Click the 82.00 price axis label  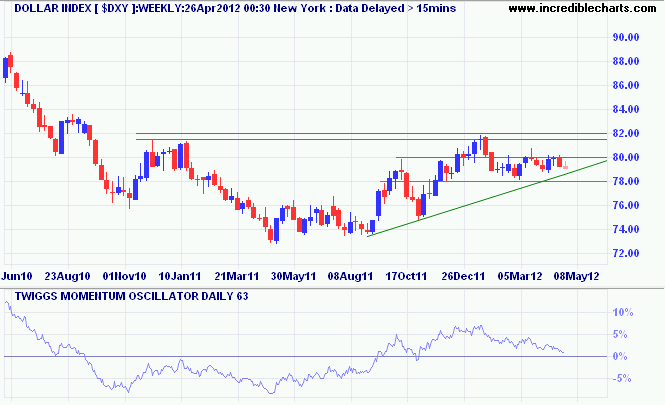click(x=626, y=133)
